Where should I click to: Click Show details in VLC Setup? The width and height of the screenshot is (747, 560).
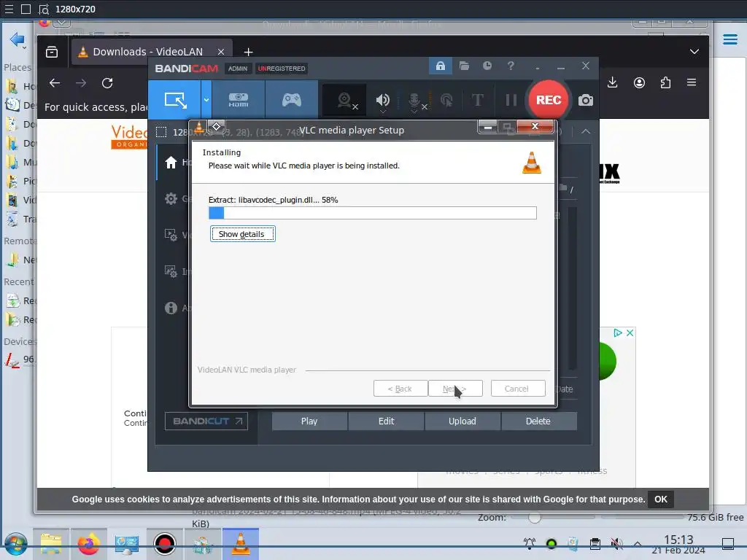[x=242, y=234]
